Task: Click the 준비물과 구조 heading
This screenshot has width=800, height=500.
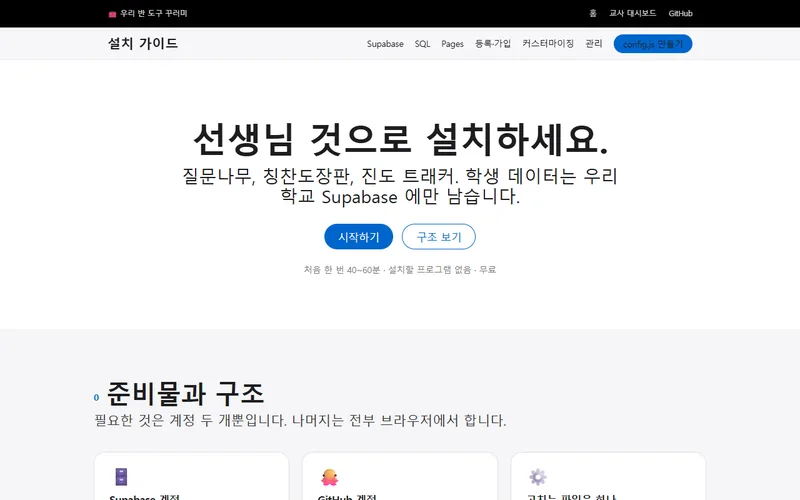Action: (186, 393)
